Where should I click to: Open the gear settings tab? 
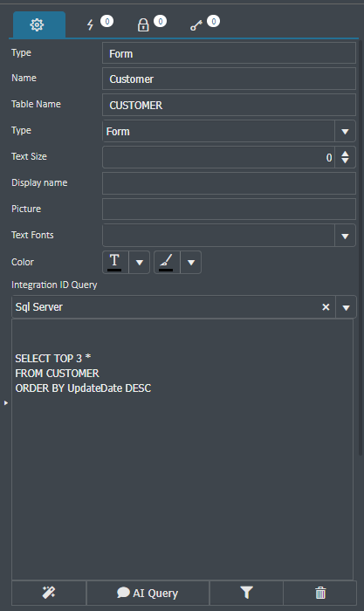pos(38,24)
